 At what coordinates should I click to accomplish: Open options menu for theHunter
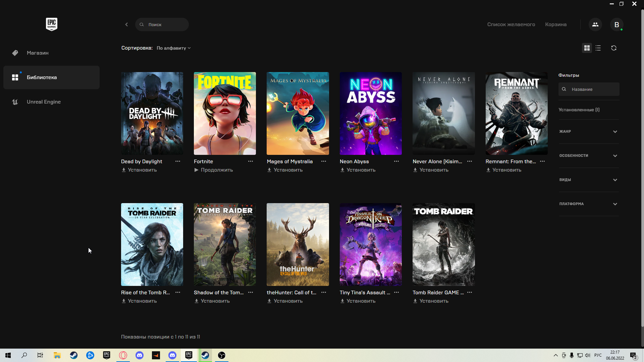[x=324, y=292]
